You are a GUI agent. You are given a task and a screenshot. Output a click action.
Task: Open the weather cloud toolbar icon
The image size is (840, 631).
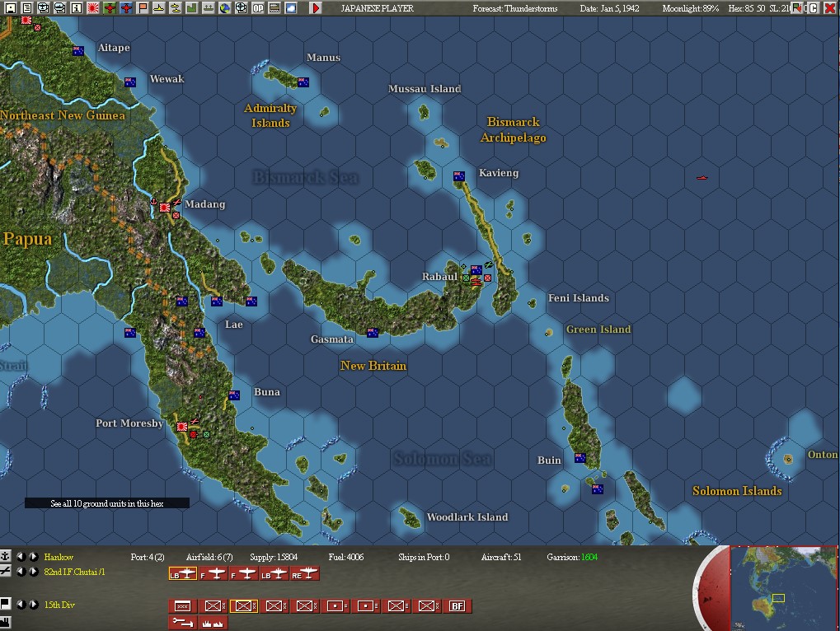291,8
